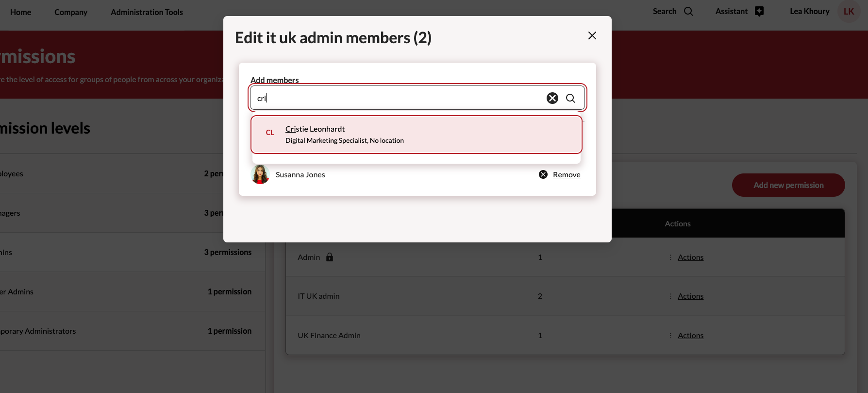Close the Edit members dialog
The image size is (868, 393).
(x=592, y=35)
